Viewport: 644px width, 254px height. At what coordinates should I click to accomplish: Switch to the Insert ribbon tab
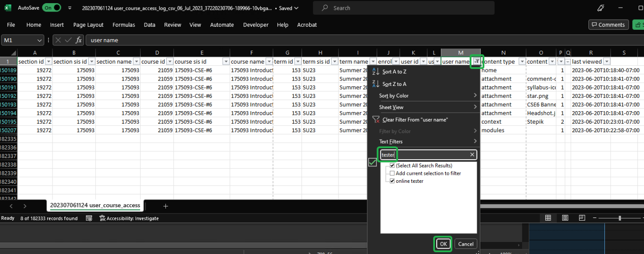57,25
